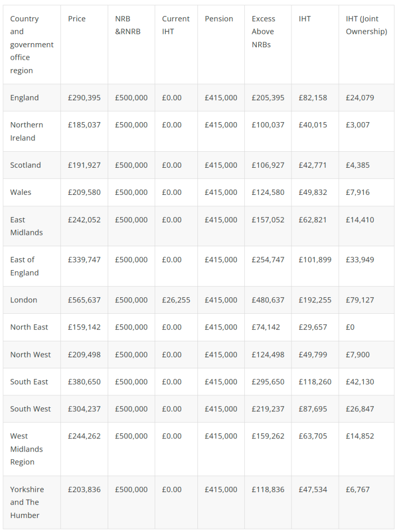Click London's price £565,637
The width and height of the screenshot is (397, 532).
(x=84, y=300)
